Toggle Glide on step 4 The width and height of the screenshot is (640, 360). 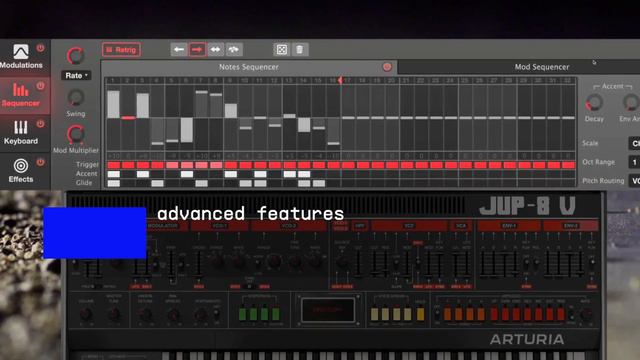click(158, 183)
